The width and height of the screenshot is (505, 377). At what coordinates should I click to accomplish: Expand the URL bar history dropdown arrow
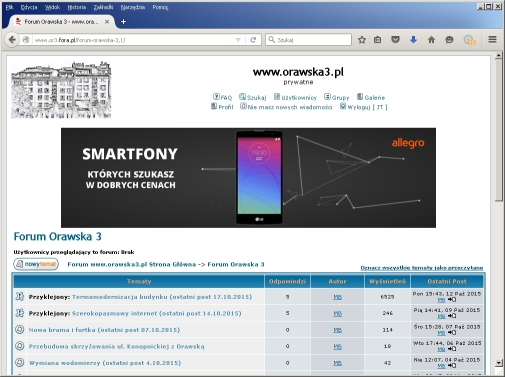pos(238,40)
